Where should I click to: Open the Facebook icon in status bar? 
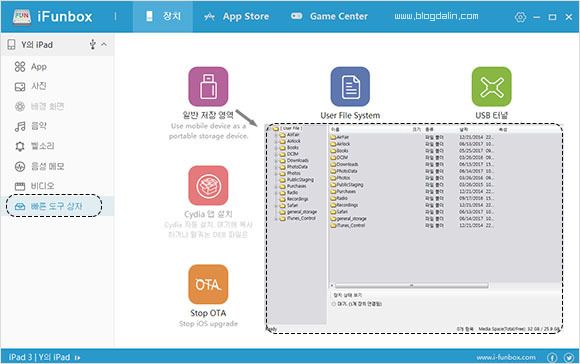pyautogui.click(x=552, y=357)
